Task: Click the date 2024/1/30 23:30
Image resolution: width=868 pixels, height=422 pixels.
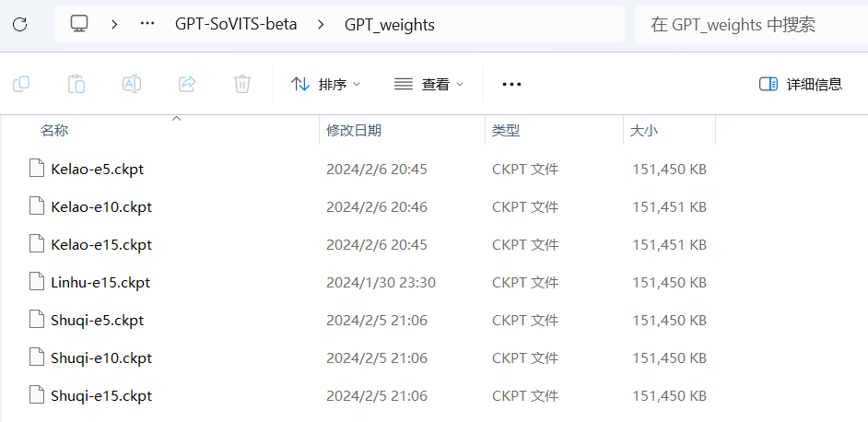Action: click(x=381, y=283)
